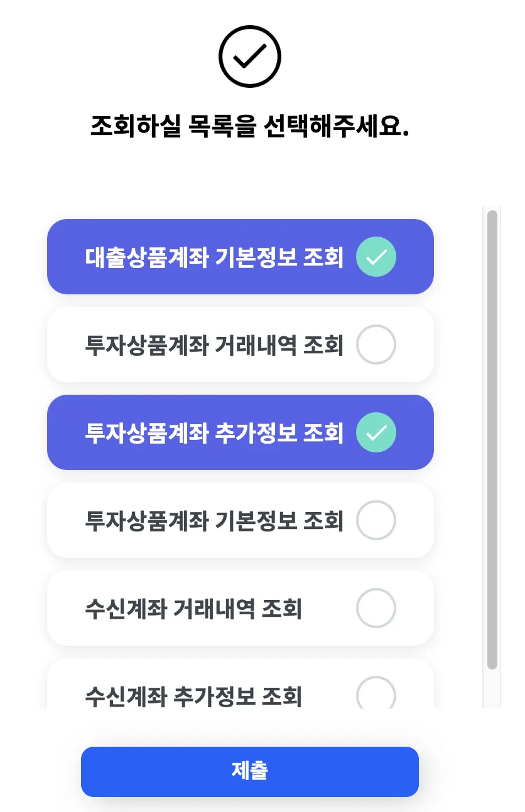Uncheck the green checkmark for 투자상품계좌 추가정보 조회

(x=376, y=432)
